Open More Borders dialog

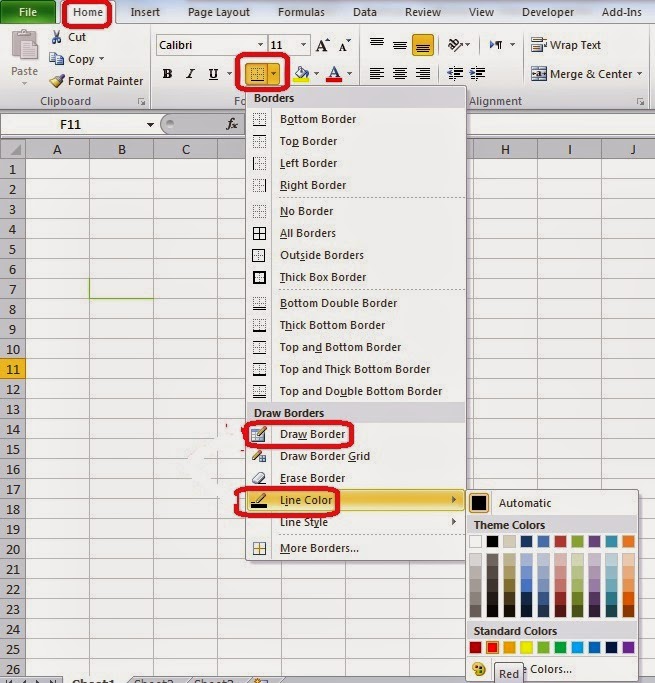coord(356,548)
